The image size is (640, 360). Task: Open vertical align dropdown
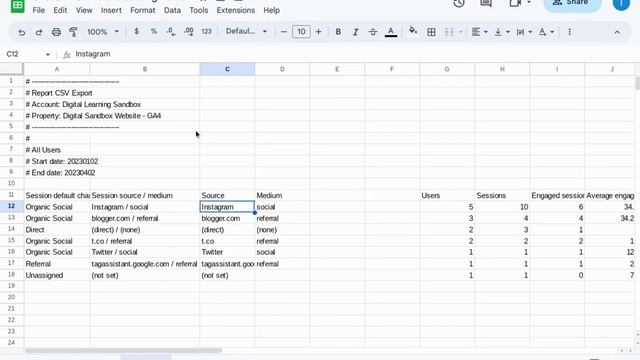tap(502, 31)
